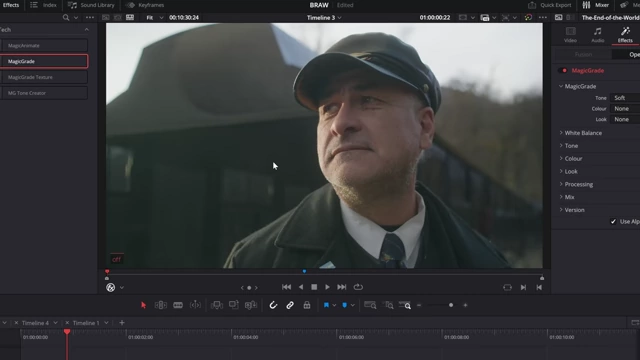Toggle timeline snapping magnet icon
Screen dimensions: 640x360
point(273,305)
